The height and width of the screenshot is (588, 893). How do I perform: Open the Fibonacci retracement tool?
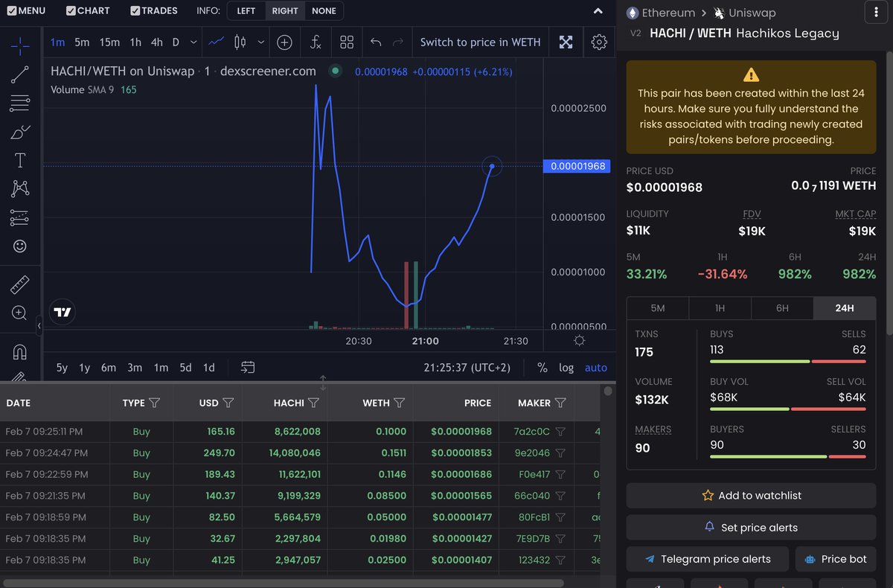pos(20,103)
